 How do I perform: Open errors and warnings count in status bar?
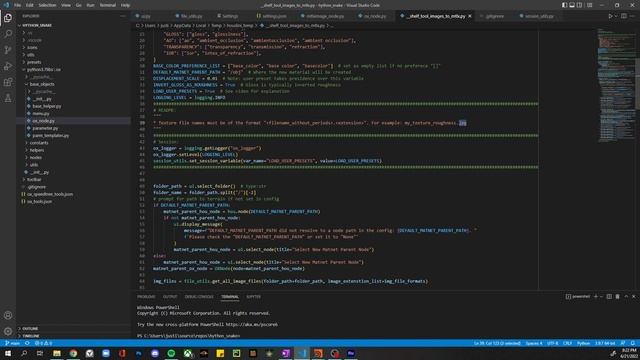43,343
